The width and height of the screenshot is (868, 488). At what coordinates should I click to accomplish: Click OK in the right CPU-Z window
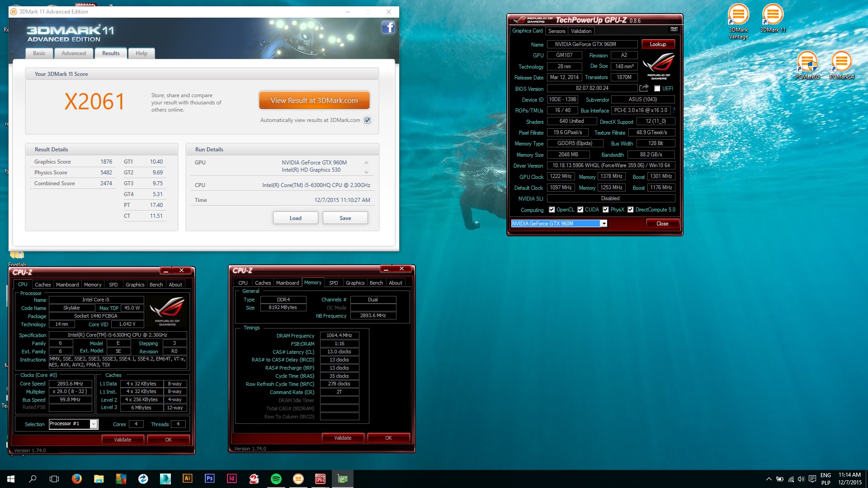388,438
